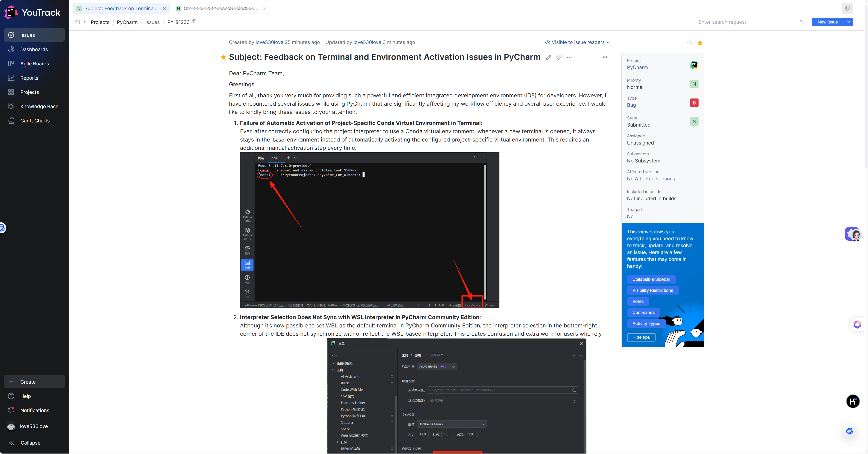Open Knowledge Base in the left navigation
The image size is (868, 454).
(39, 107)
